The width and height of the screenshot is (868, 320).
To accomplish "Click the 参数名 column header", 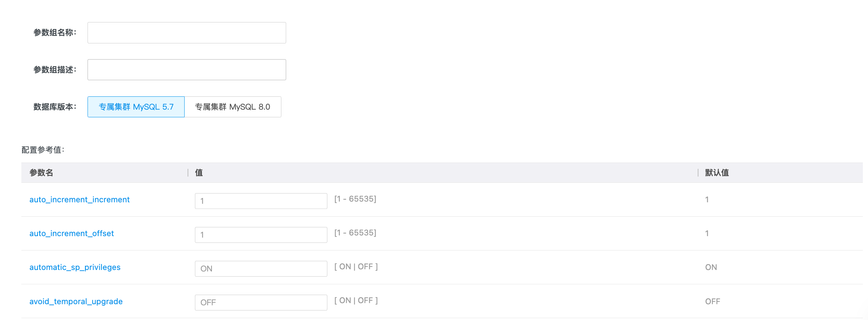I will (41, 173).
